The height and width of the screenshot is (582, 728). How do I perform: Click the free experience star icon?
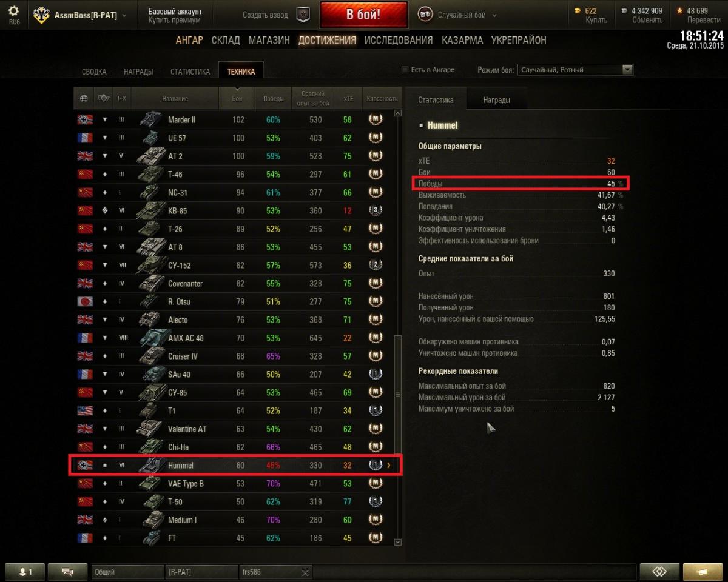[680, 11]
